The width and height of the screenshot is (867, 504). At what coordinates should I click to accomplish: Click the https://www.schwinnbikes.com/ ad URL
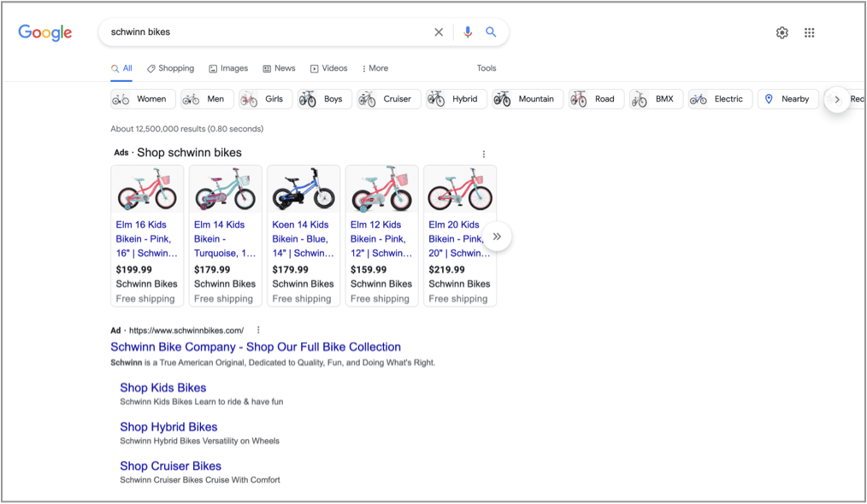[186, 331]
